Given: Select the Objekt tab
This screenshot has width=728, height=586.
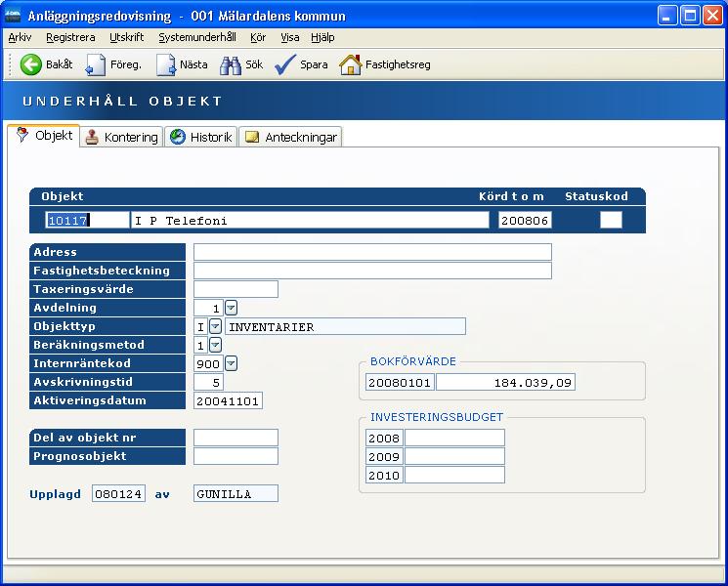Looking at the screenshot, I should point(44,135).
